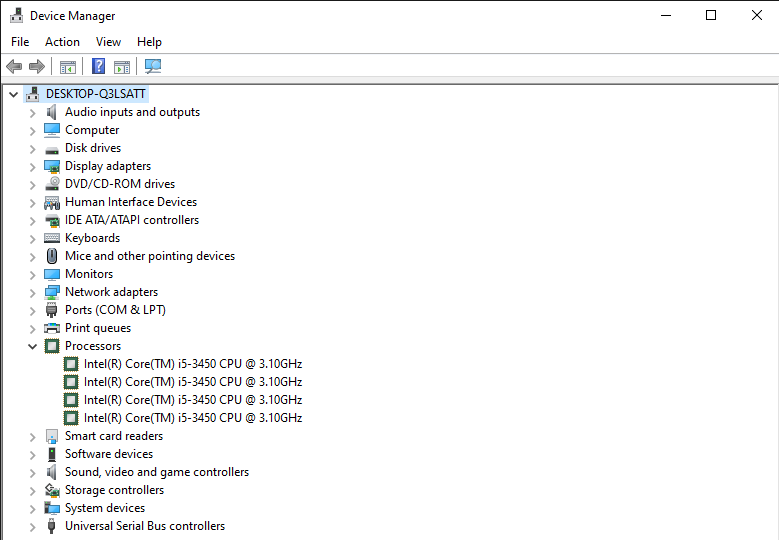The image size is (779, 540).
Task: Select the DESKTOP-Q3LSATT computer name
Action: (x=95, y=94)
